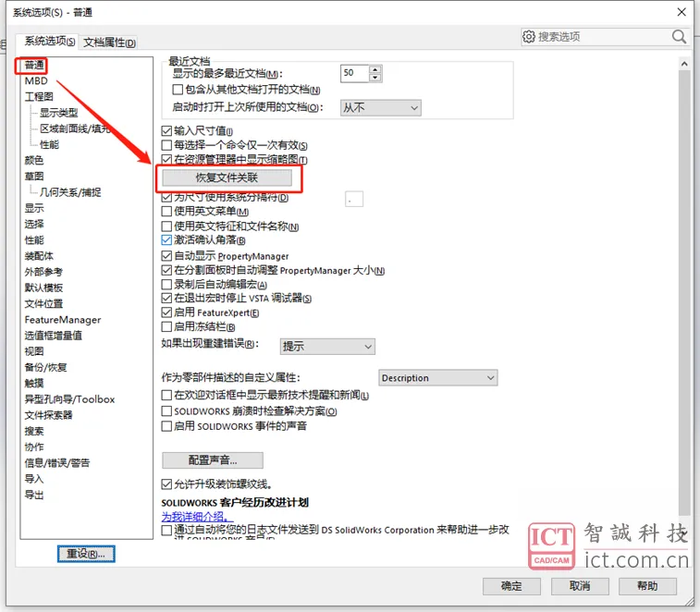Toggle 激活确认角落 checkbox
Screen dimensions: 700x612
click(x=166, y=240)
